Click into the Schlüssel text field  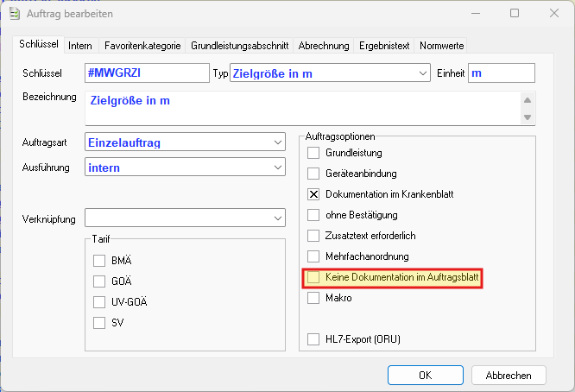tap(147, 73)
